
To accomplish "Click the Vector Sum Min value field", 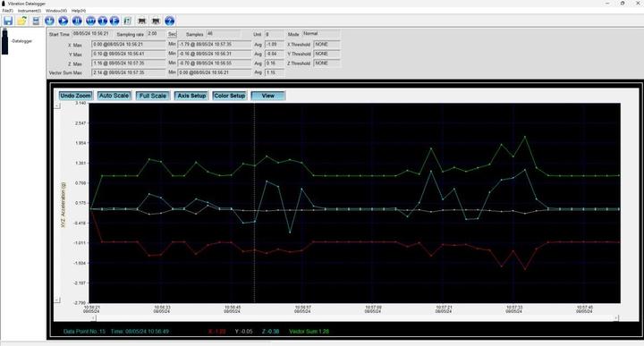I will (x=215, y=72).
